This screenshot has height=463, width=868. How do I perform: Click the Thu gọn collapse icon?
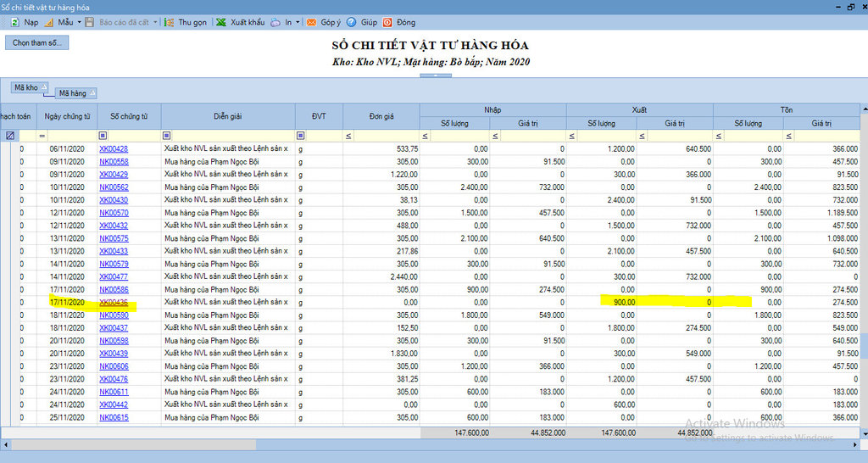click(170, 22)
